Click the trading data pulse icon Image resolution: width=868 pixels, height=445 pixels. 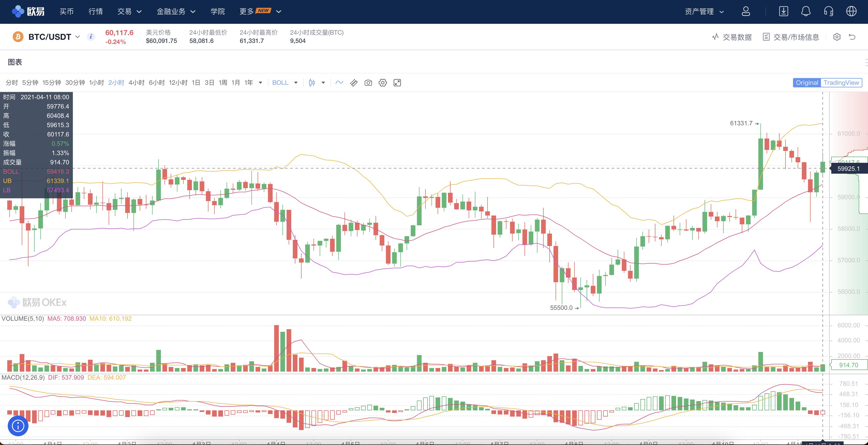click(x=715, y=37)
